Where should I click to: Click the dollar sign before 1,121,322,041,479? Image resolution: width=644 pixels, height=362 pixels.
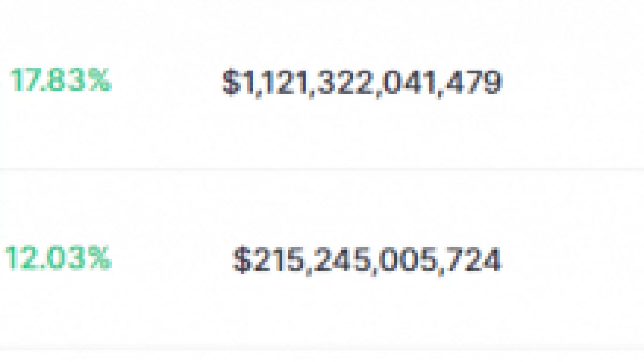(230, 83)
